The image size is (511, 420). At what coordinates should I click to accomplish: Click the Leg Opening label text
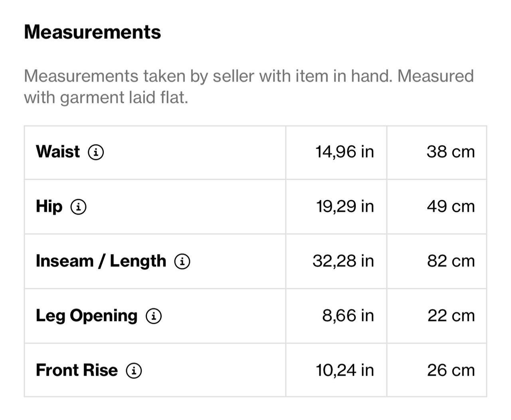coord(86,316)
